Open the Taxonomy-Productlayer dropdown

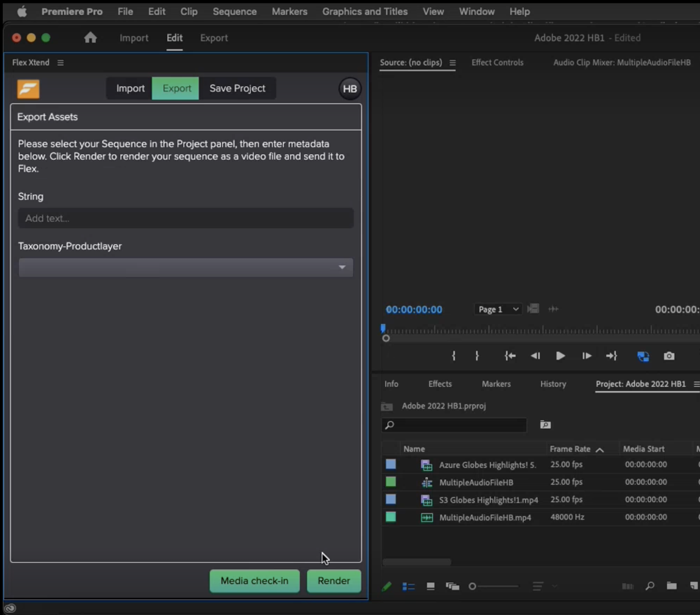point(186,268)
